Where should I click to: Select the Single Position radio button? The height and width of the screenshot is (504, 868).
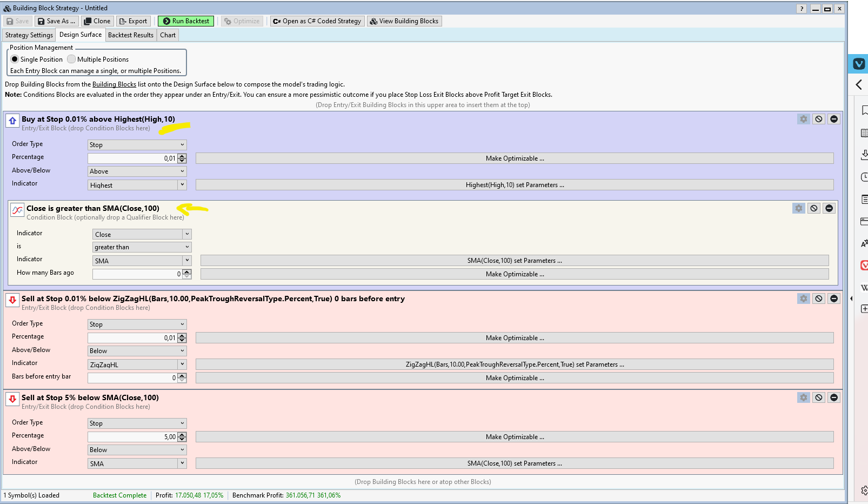coord(15,59)
